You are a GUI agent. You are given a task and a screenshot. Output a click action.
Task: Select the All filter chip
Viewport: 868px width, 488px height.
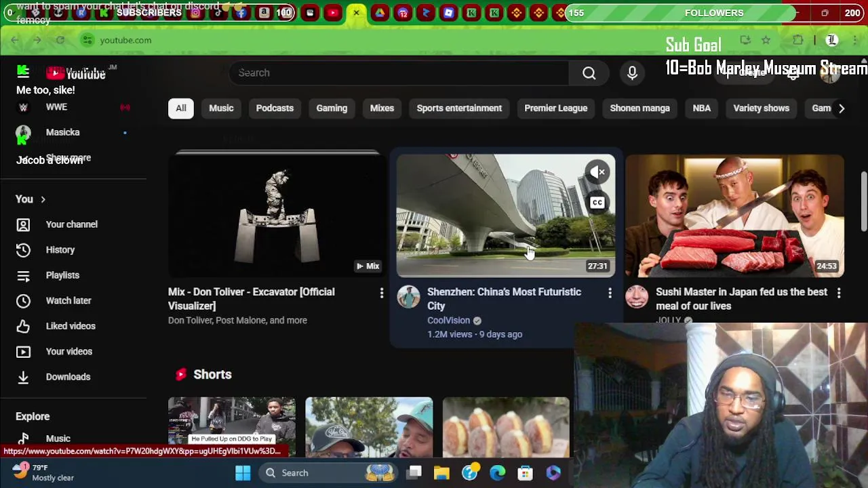(181, 108)
